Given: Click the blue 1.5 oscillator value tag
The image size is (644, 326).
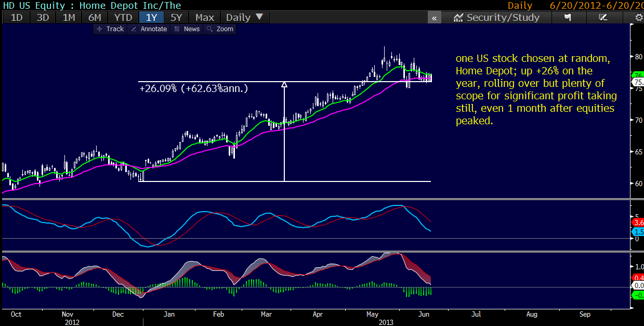Looking at the screenshot, I should coord(638,232).
